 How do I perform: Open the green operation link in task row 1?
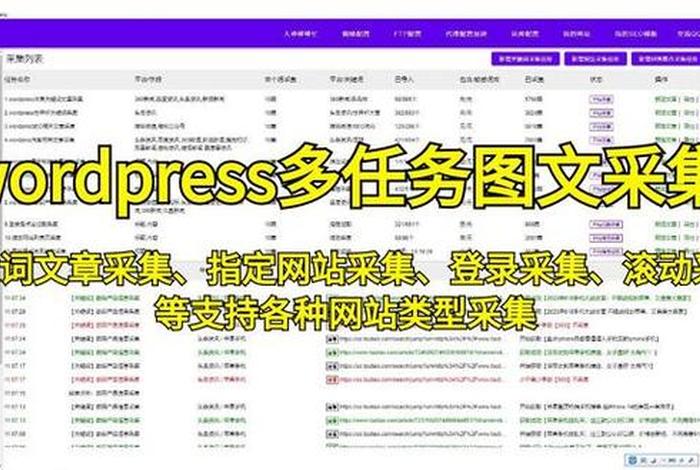(666, 99)
